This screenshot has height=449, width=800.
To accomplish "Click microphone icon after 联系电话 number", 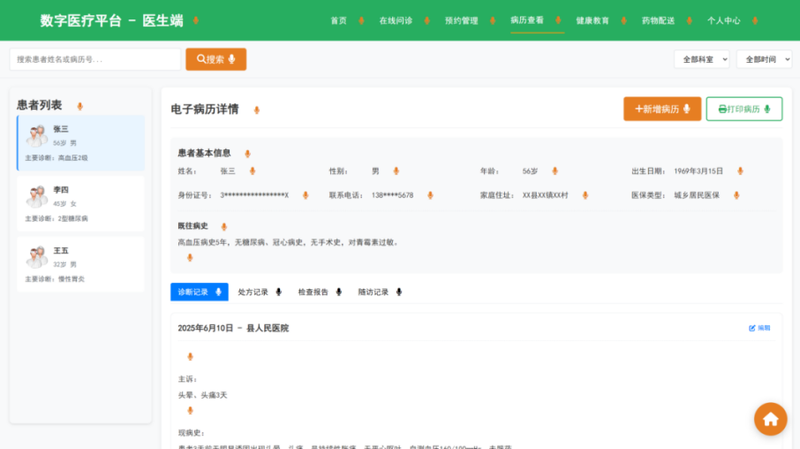I will pos(430,195).
